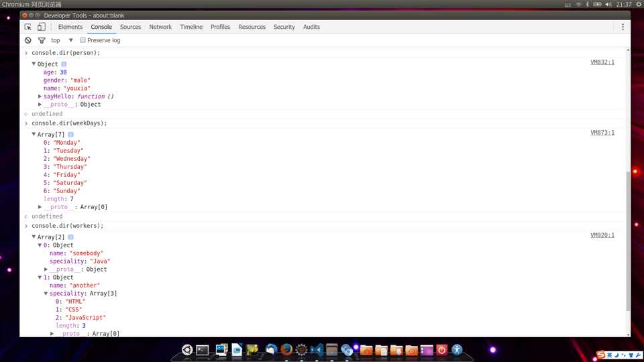Screen dimensions: 644x362
Task: Open the first orange folder in dock
Action: 366,350
